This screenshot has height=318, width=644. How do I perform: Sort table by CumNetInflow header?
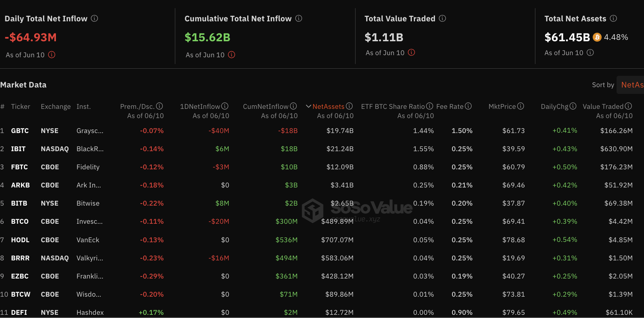point(266,106)
